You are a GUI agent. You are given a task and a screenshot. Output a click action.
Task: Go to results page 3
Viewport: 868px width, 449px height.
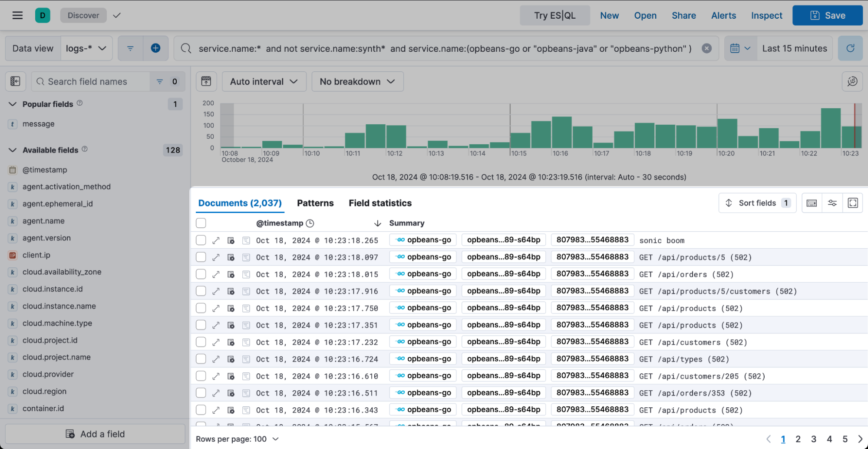coord(814,439)
